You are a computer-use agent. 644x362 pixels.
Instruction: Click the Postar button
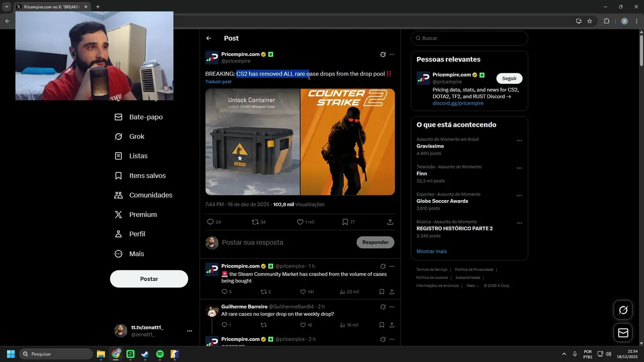(x=149, y=279)
